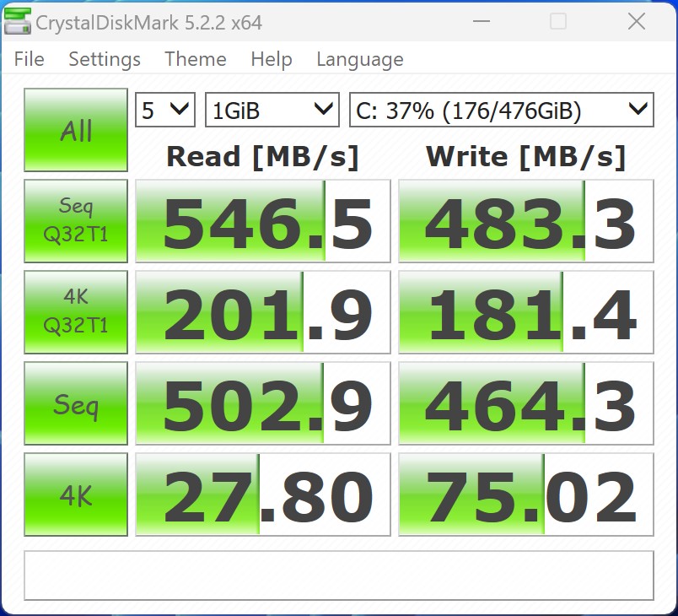Expand the test count dropdown showing 5
This screenshot has height=616, width=678.
coord(165,110)
